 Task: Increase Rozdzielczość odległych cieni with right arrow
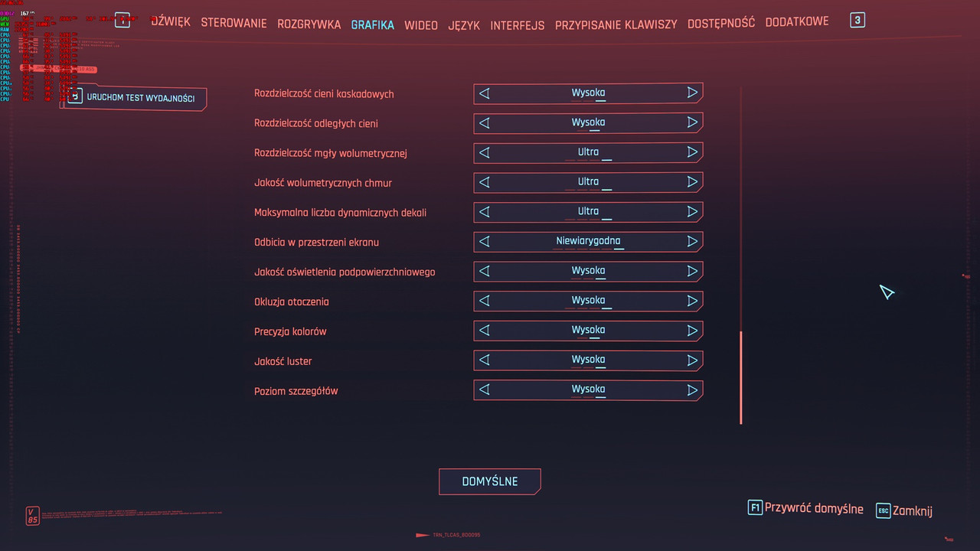click(x=692, y=122)
